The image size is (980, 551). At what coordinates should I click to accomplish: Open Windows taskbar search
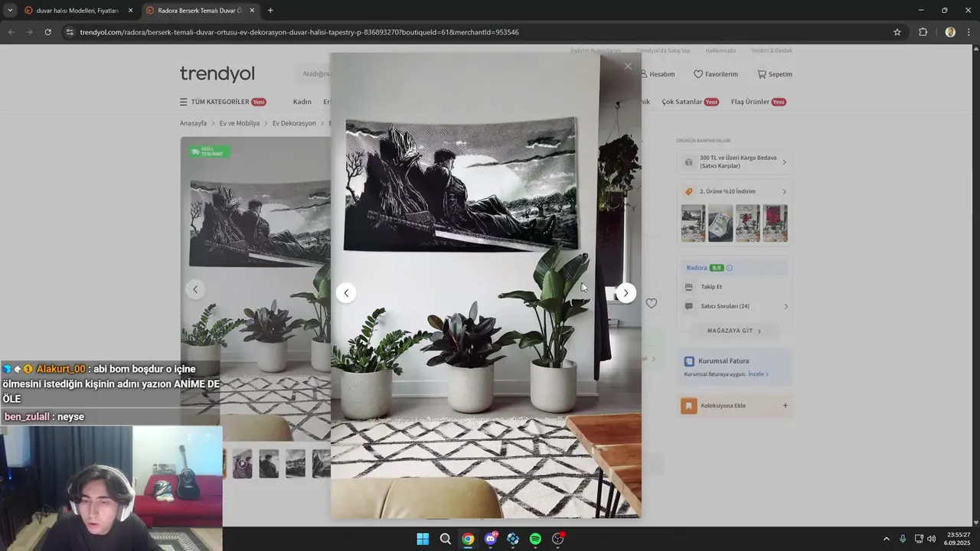tap(445, 539)
